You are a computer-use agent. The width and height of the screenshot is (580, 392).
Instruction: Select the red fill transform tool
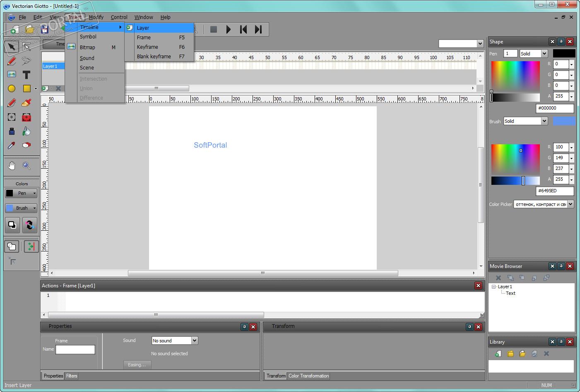(26, 117)
